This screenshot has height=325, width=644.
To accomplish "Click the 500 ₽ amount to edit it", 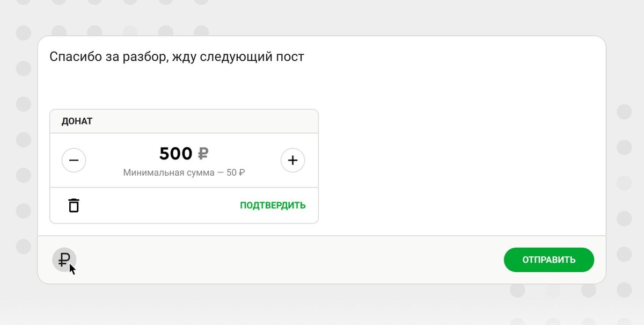I will (x=175, y=154).
